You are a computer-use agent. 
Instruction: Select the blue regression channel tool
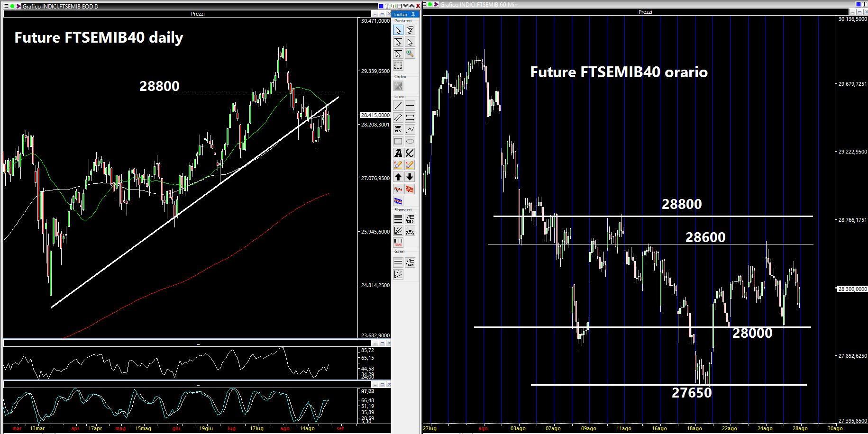click(x=398, y=201)
